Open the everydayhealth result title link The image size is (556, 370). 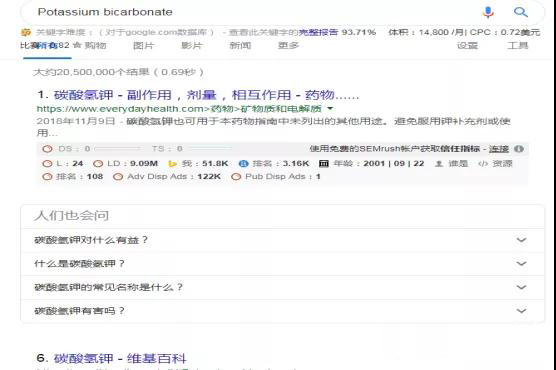click(x=206, y=95)
